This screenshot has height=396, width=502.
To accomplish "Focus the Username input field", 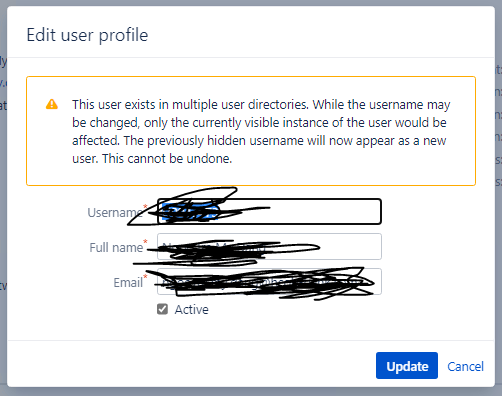I will click(269, 211).
